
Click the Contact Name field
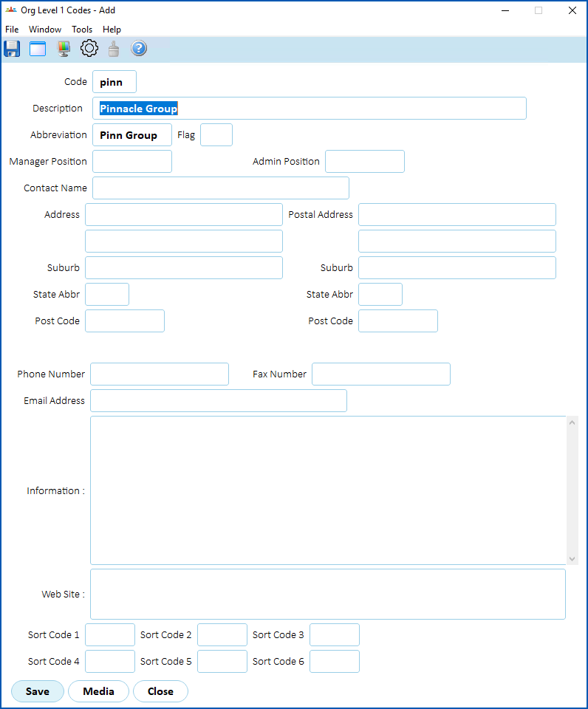tap(221, 188)
